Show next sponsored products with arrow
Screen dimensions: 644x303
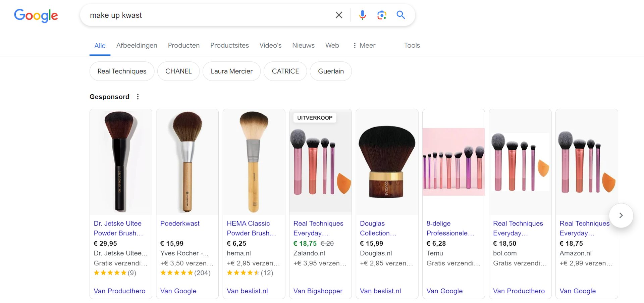(621, 215)
